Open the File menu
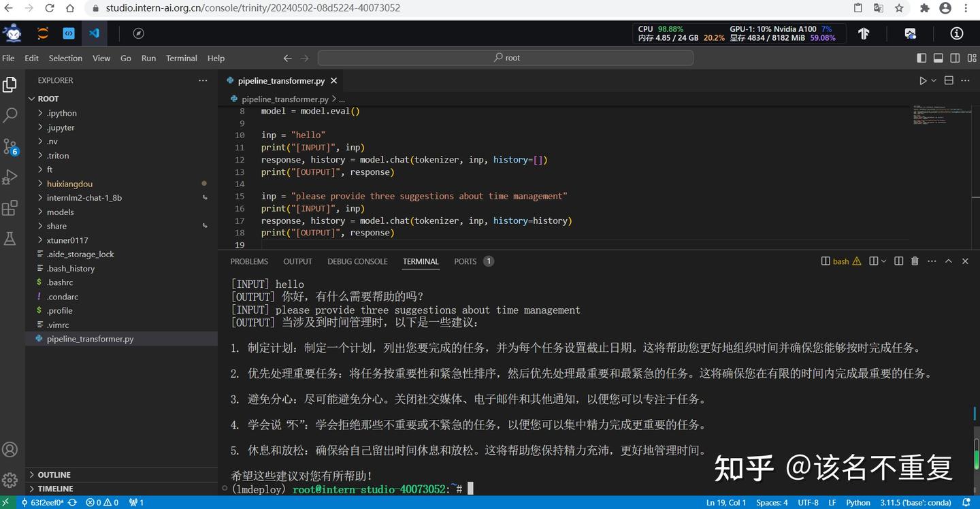The height and width of the screenshot is (509, 980). 8,59
